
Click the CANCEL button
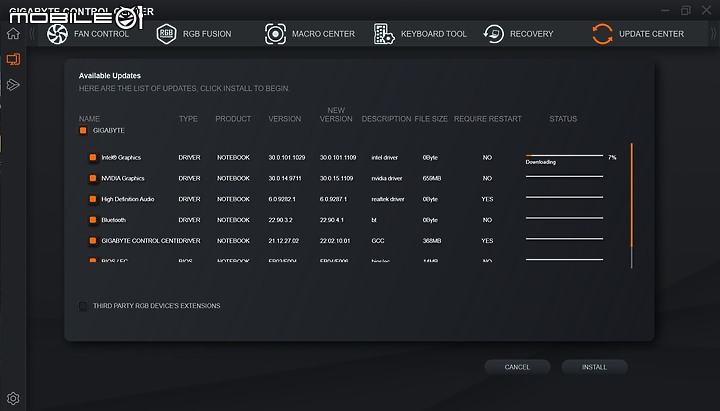coord(517,367)
